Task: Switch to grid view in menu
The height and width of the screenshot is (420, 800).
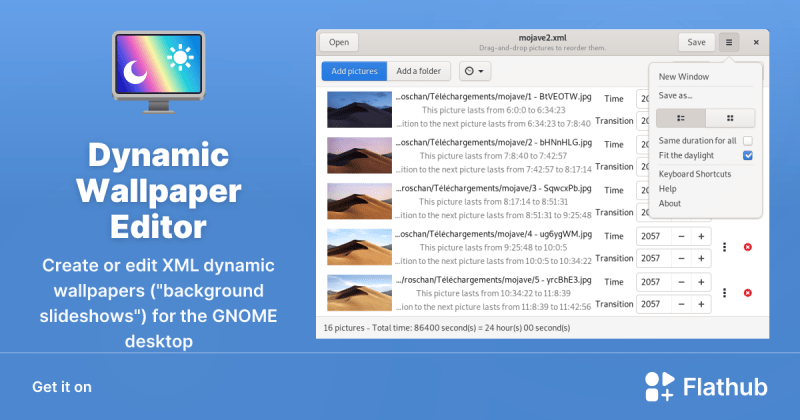Action: pyautogui.click(x=730, y=118)
